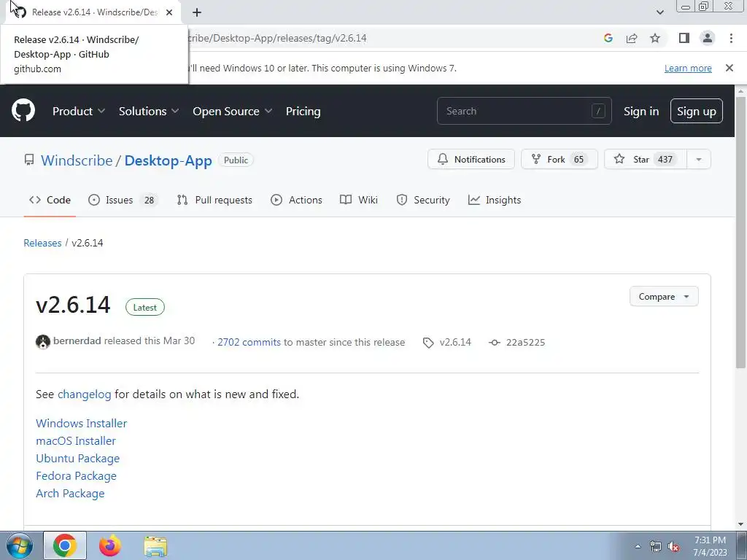Click Sign in
The height and width of the screenshot is (560, 747).
click(x=640, y=111)
